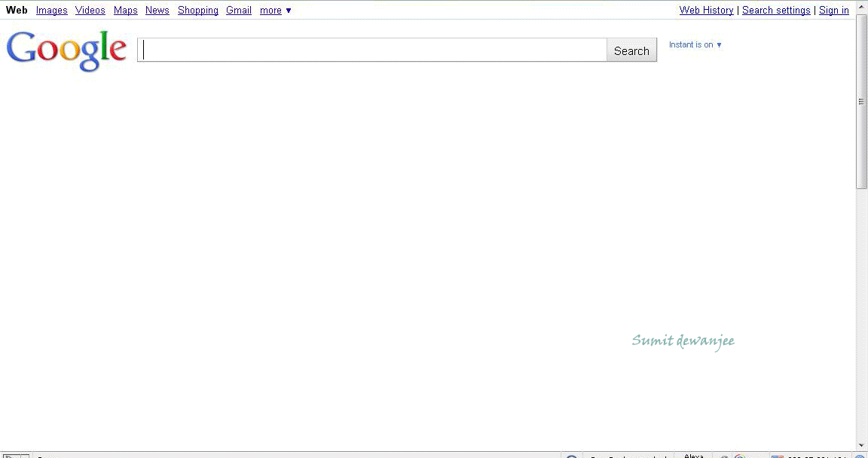Click the vertical scrollbar thumb
Image resolution: width=868 pixels, height=458 pixels.
pyautogui.click(x=861, y=102)
